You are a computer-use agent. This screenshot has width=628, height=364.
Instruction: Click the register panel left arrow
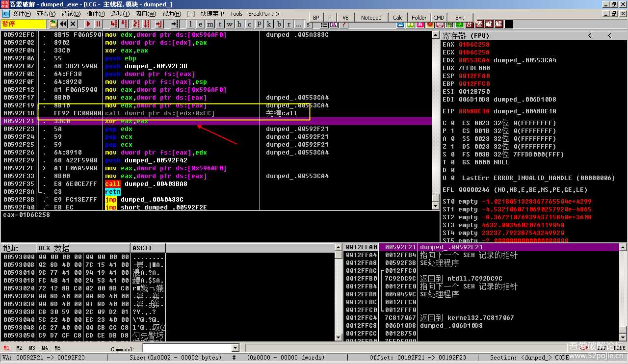pos(590,35)
